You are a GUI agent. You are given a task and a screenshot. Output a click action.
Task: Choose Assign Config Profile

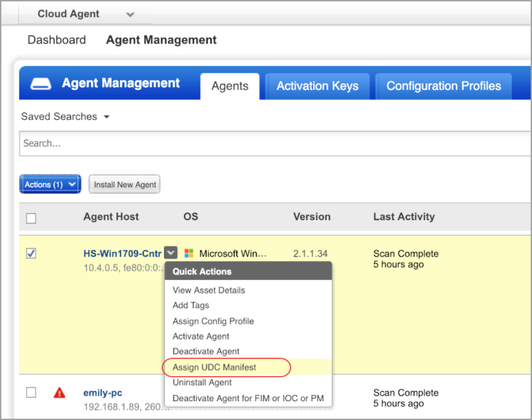click(x=213, y=322)
